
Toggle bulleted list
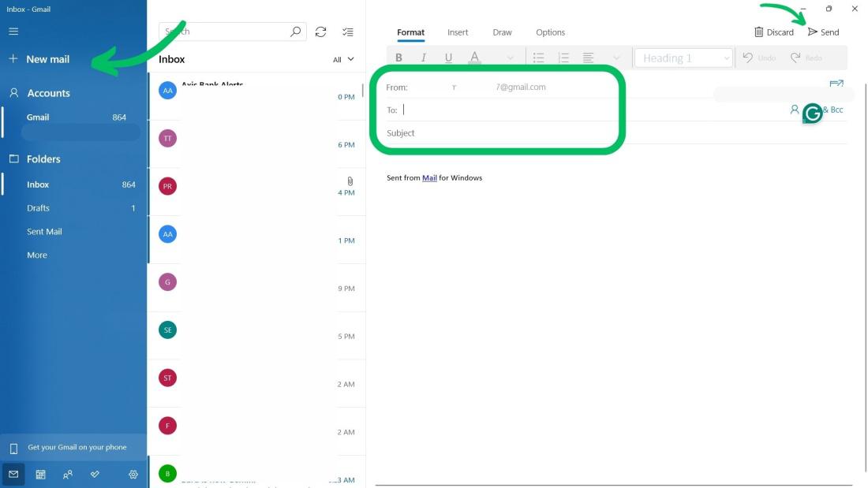point(539,58)
